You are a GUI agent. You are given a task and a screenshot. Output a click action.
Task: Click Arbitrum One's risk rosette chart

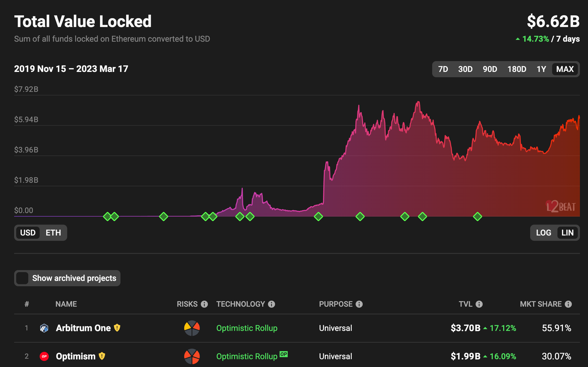point(192,328)
